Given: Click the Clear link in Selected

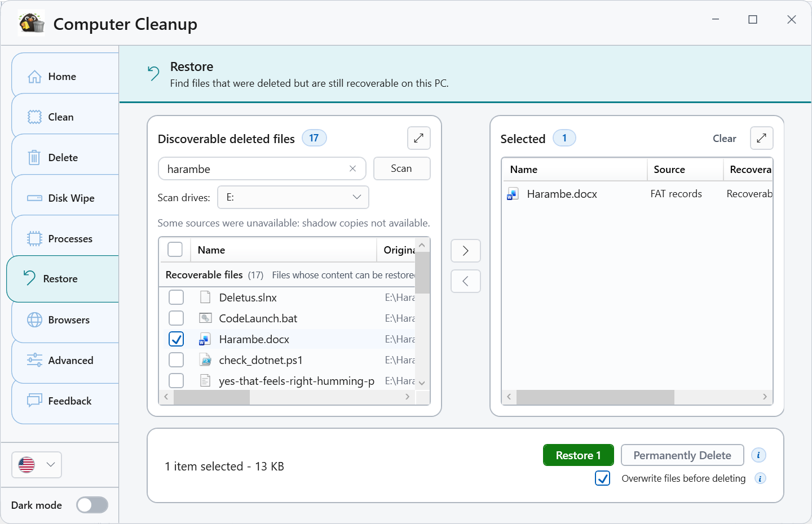Looking at the screenshot, I should pyautogui.click(x=725, y=139).
